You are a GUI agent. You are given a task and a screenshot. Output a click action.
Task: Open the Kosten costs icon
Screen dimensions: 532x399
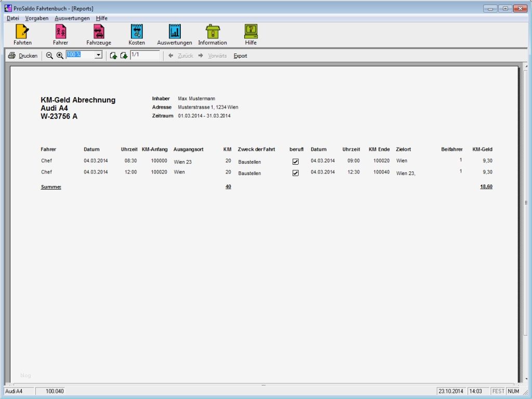[137, 31]
